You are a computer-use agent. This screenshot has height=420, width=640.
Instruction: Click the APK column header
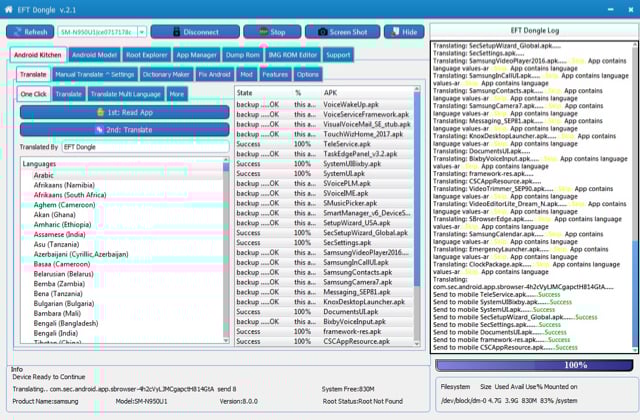click(365, 92)
